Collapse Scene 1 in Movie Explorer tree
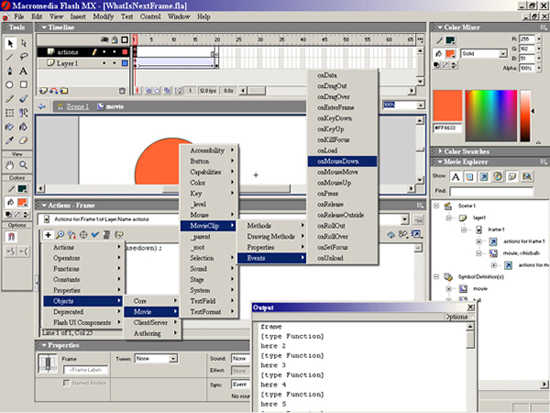This screenshot has height=413, width=550. click(436, 206)
